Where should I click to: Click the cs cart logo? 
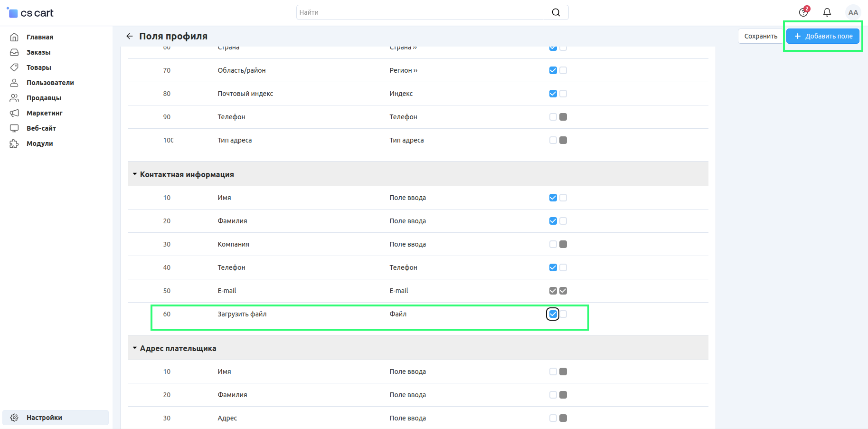click(x=31, y=13)
